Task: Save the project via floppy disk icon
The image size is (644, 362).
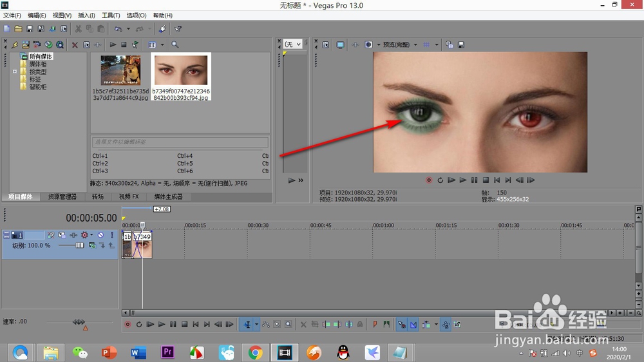Action: 30,29
